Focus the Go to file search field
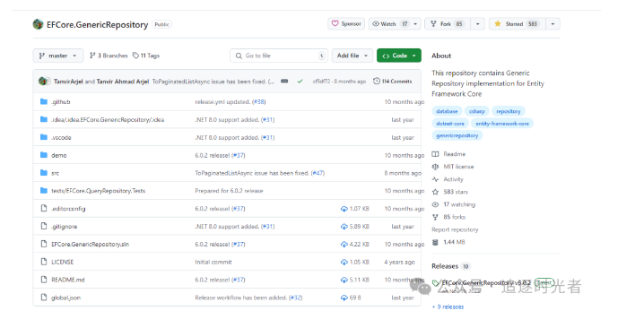The height and width of the screenshot is (328, 644). click(x=279, y=56)
